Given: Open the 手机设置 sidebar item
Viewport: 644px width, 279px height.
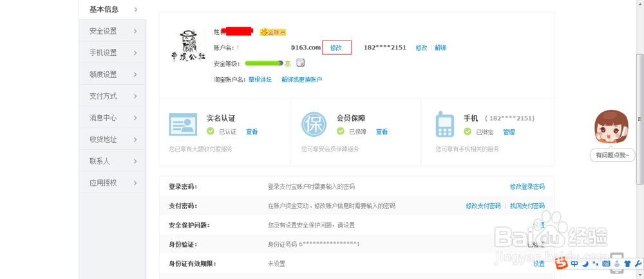Looking at the screenshot, I should pos(113,53).
